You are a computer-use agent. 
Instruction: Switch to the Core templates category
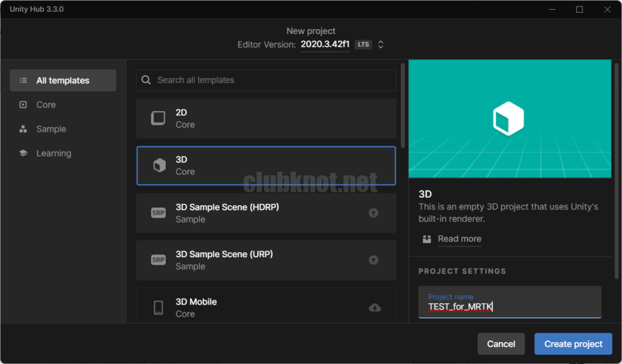[46, 105]
